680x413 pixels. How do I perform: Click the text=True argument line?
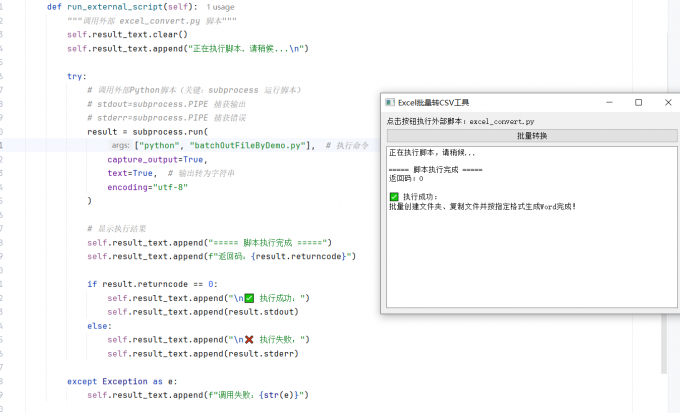pos(132,174)
